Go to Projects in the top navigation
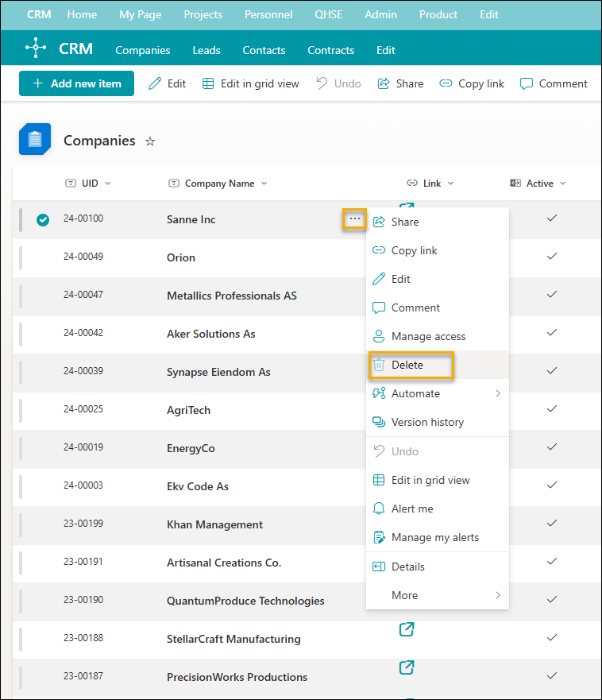The image size is (602, 700). [203, 15]
